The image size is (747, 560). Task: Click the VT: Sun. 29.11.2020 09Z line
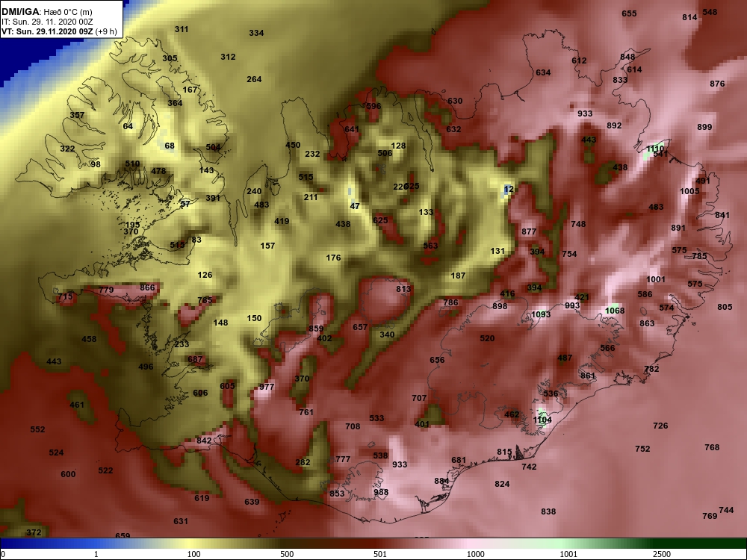(x=59, y=32)
